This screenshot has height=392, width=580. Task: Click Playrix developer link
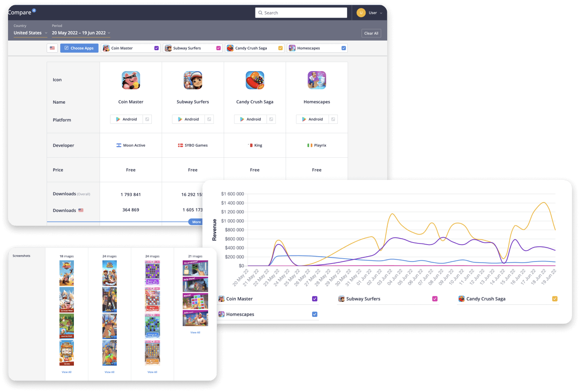pyautogui.click(x=320, y=145)
